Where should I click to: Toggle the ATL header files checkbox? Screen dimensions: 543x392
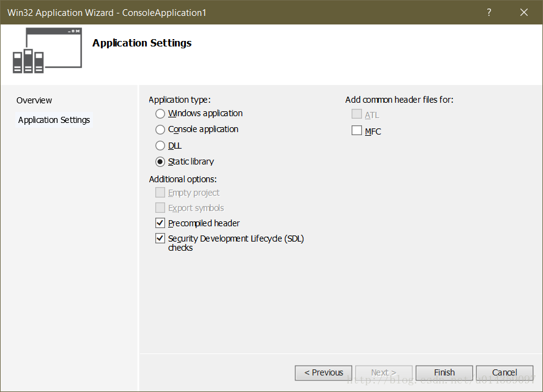pos(356,114)
